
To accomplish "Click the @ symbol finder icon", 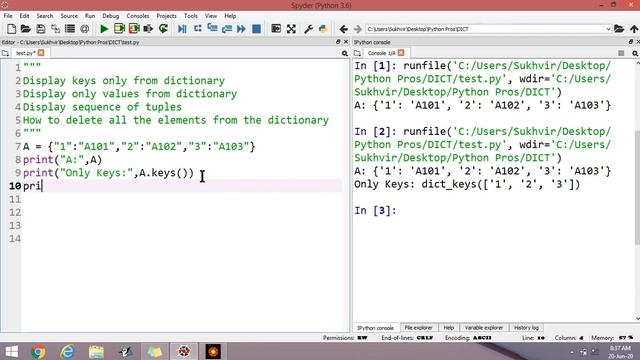I will [x=84, y=29].
